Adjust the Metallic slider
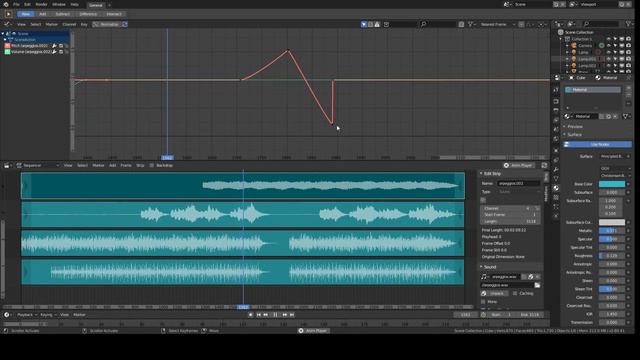Screen dimensions: 640x360 coord(611,231)
